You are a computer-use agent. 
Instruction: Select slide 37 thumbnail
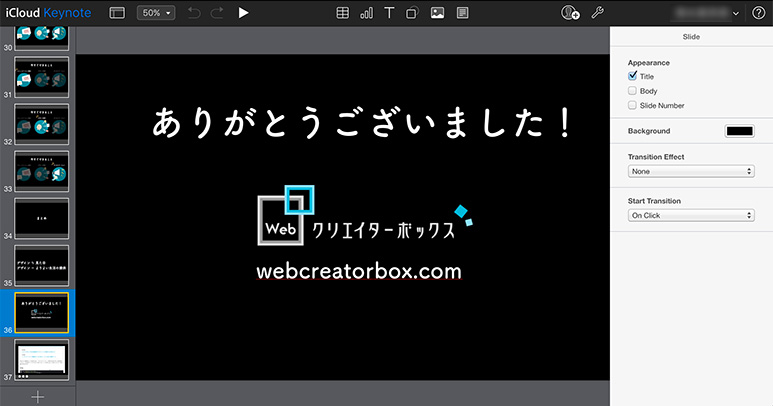(41, 360)
